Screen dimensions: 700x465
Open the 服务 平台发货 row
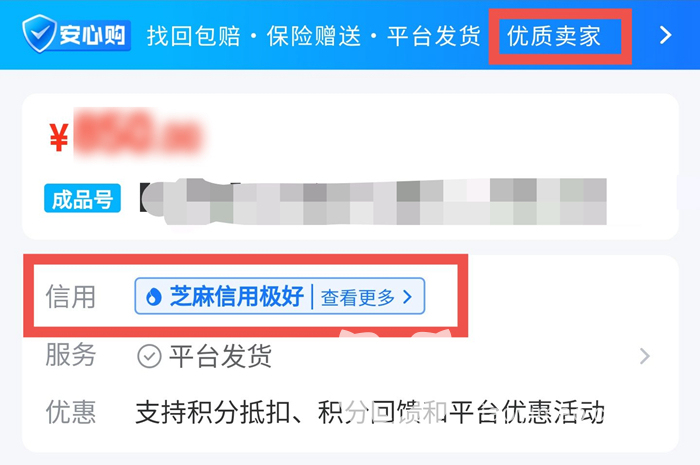point(348,356)
